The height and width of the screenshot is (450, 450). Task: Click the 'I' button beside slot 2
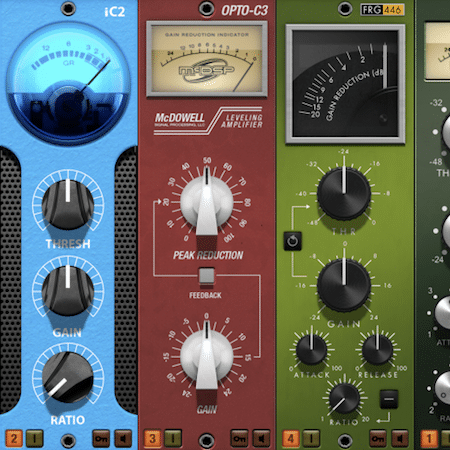35,438
